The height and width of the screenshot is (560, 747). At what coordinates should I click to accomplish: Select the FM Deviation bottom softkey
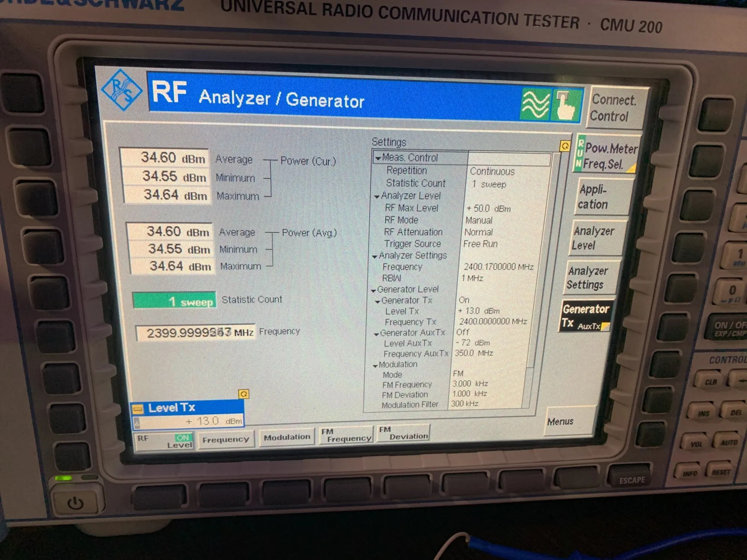tap(403, 433)
